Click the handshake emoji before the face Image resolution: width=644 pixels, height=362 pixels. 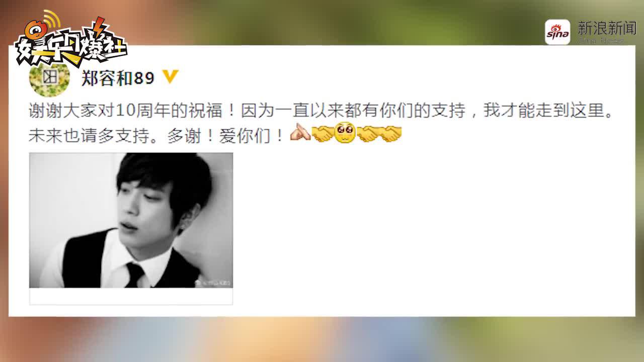tap(323, 134)
